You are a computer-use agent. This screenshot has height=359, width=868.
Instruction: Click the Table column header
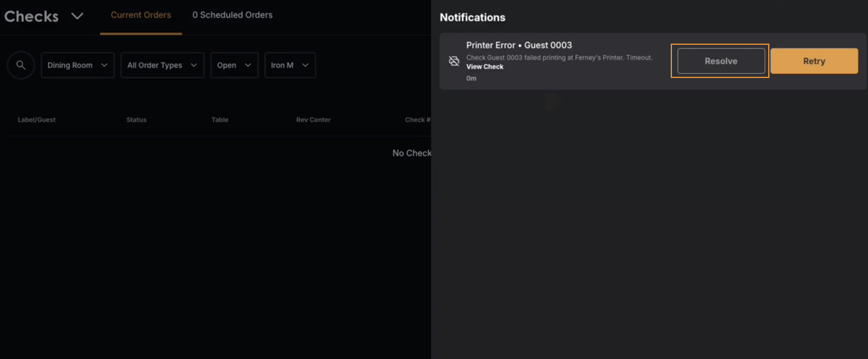click(x=220, y=120)
